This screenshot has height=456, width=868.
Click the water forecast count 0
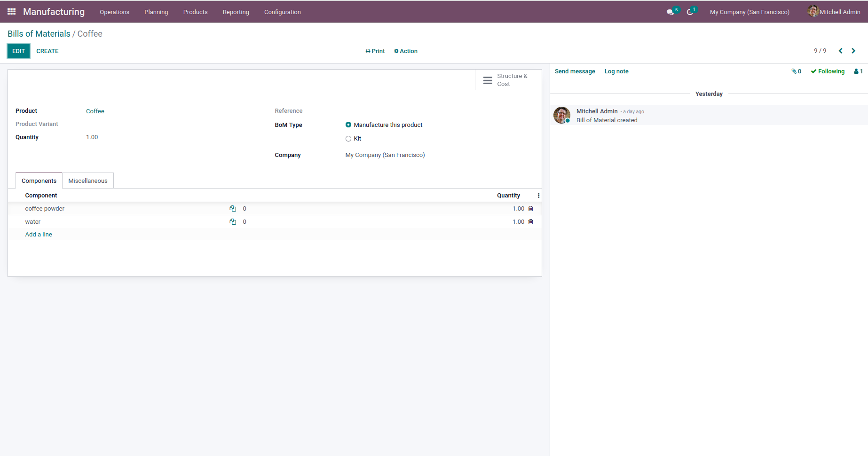245,222
